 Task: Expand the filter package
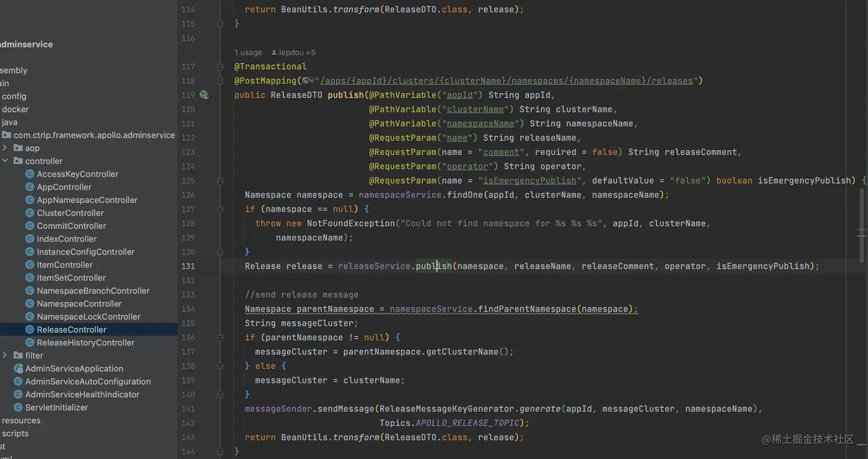click(5, 356)
